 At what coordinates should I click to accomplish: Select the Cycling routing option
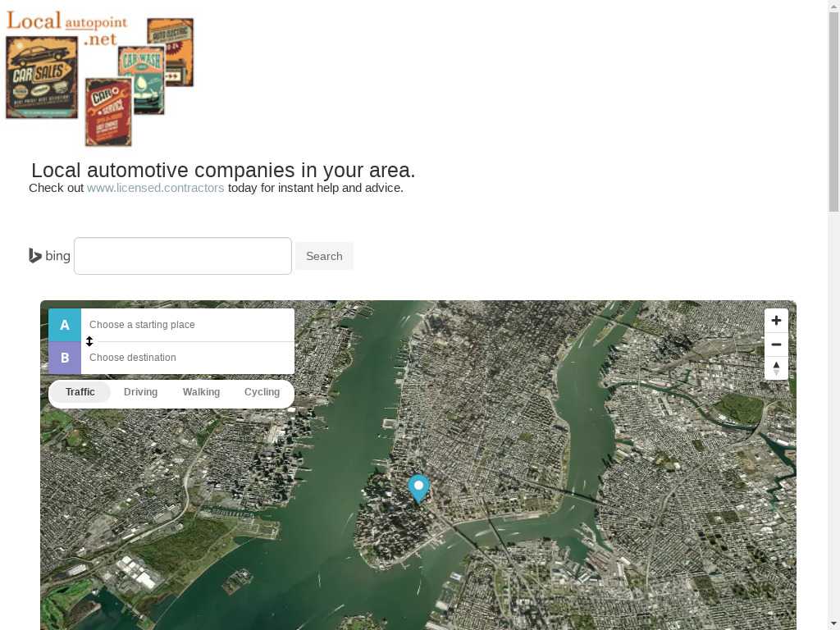tap(262, 392)
